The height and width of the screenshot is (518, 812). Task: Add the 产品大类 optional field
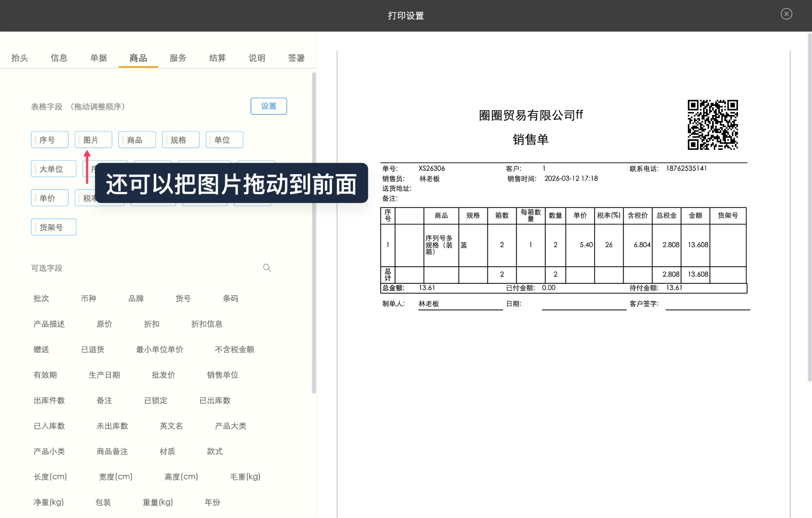tap(231, 426)
